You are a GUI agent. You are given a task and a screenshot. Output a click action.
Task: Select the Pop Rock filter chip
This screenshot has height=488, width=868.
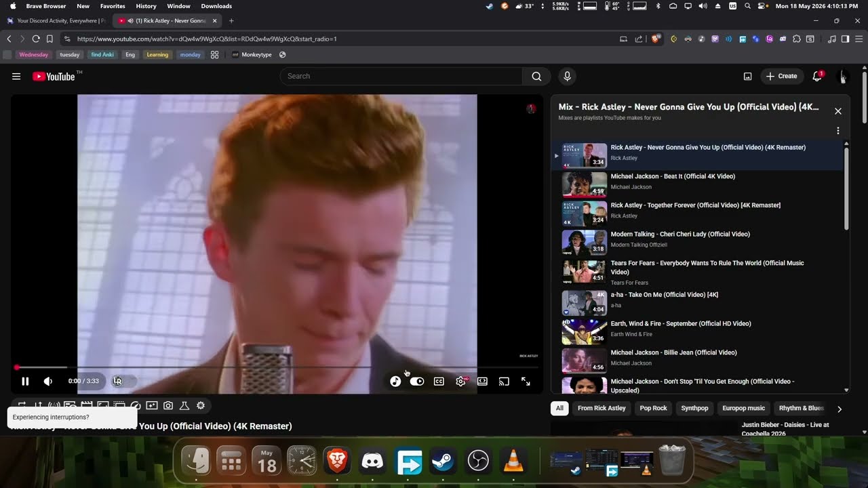(654, 408)
